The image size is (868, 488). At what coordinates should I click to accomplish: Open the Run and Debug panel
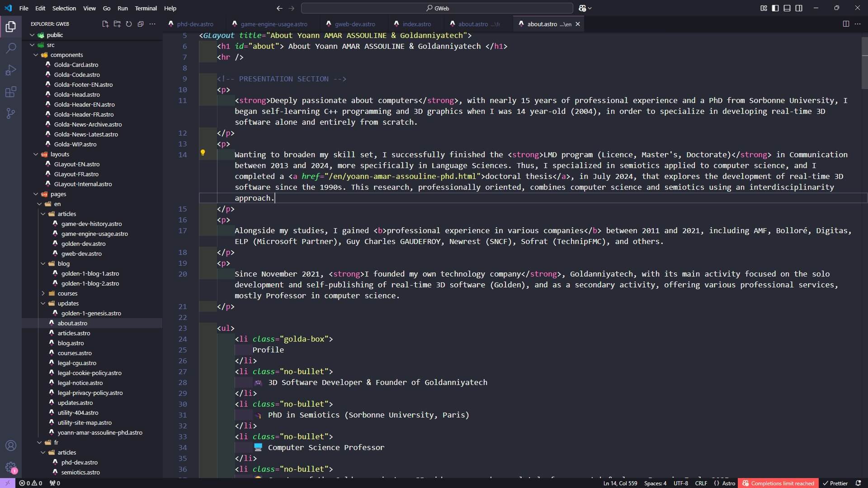(10, 70)
